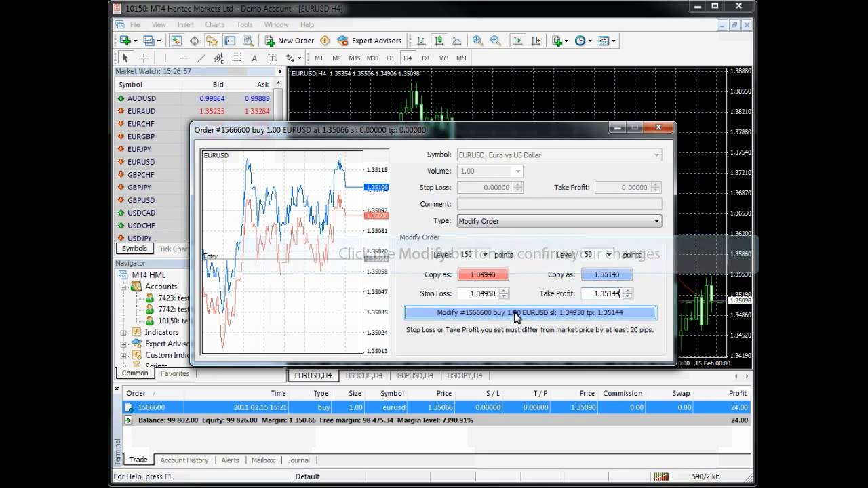Switch to the Journal terminal tab

(x=298, y=460)
